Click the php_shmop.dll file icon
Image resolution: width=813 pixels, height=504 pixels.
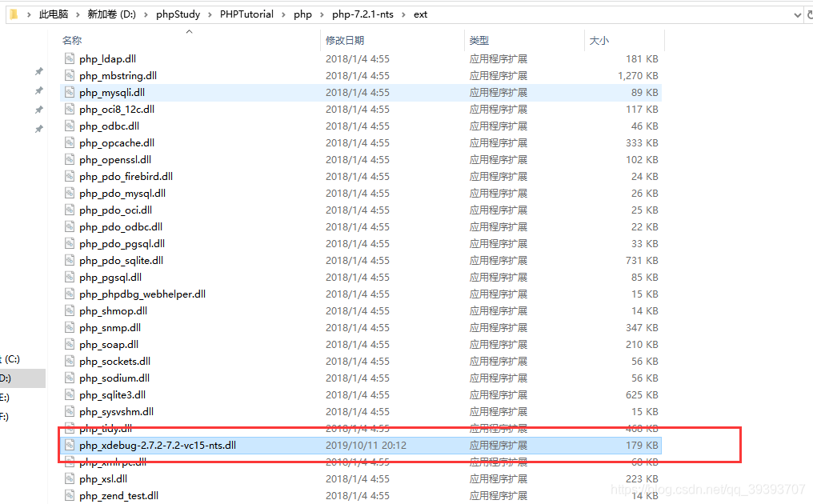pos(70,310)
